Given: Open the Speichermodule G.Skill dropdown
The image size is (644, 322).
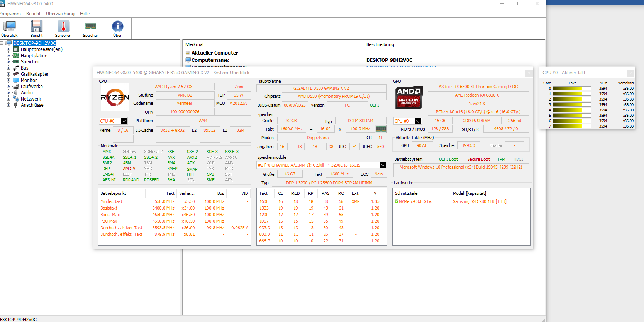Looking at the screenshot, I should 383,165.
